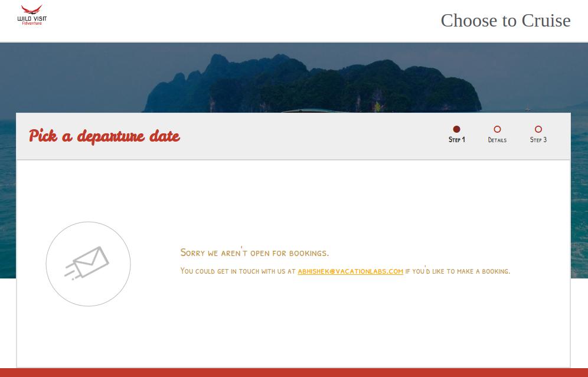Click the Wild Visit Adventure logo

click(x=32, y=15)
